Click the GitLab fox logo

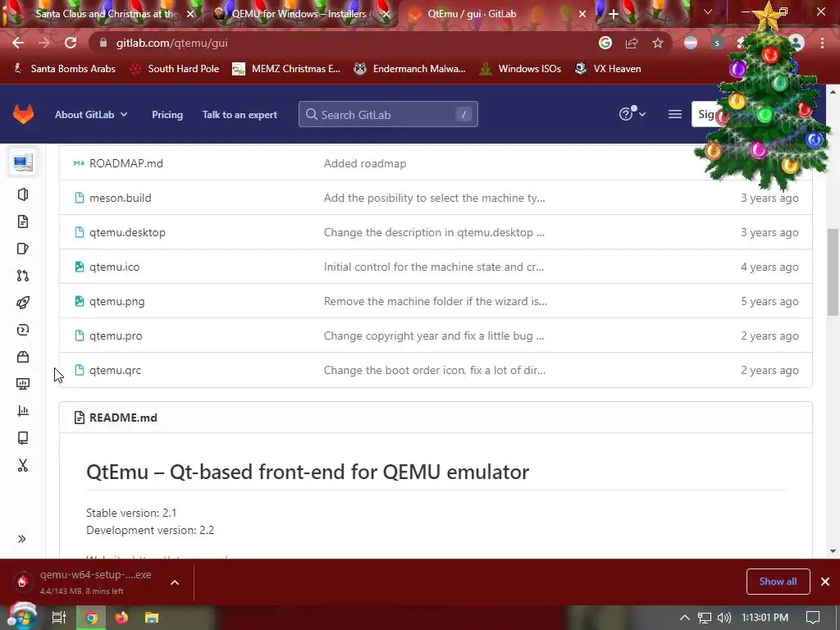[x=23, y=114]
